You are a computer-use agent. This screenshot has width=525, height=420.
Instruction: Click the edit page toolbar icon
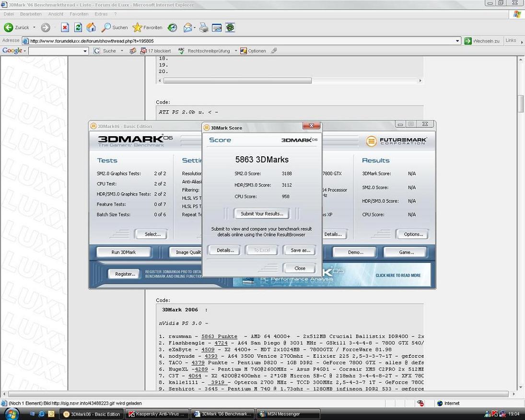(217, 27)
